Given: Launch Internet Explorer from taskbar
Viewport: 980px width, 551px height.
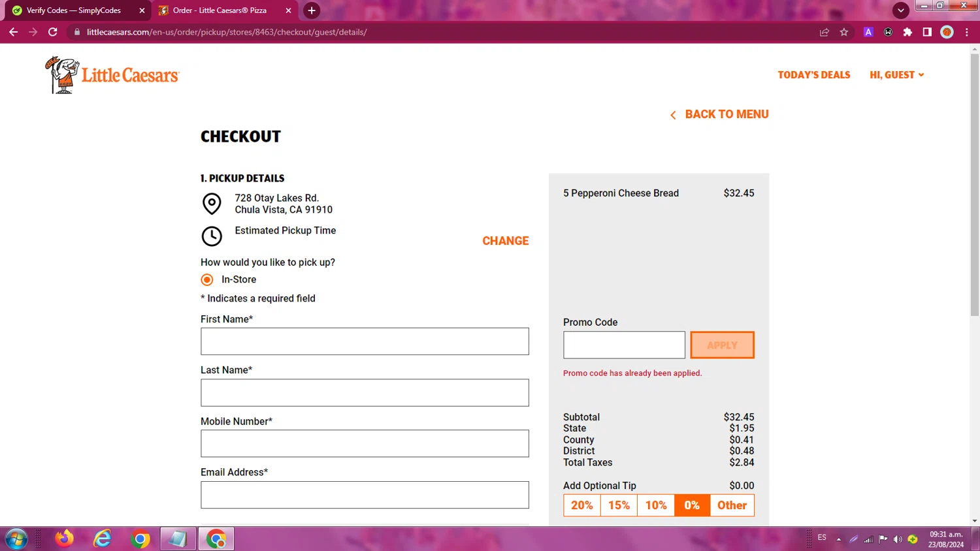Looking at the screenshot, I should [103, 539].
